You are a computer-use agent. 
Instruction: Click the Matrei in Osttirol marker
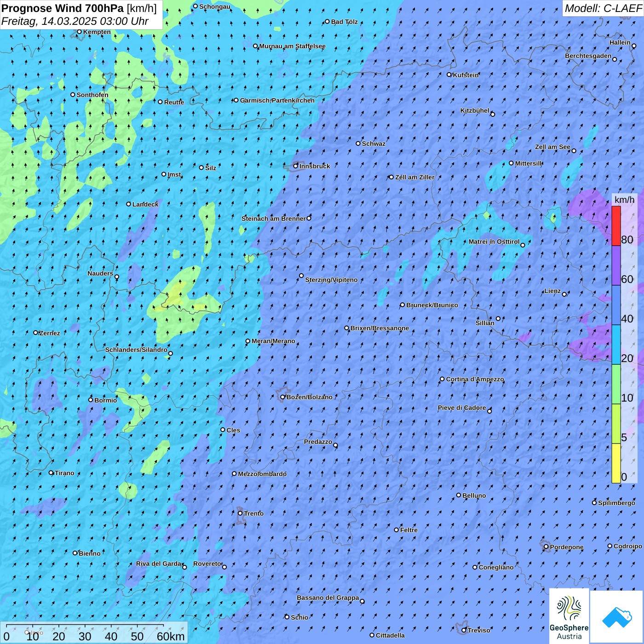tap(523, 245)
